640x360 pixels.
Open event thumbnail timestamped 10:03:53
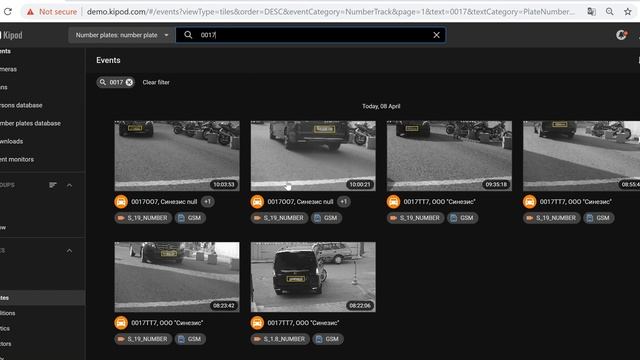coord(177,156)
